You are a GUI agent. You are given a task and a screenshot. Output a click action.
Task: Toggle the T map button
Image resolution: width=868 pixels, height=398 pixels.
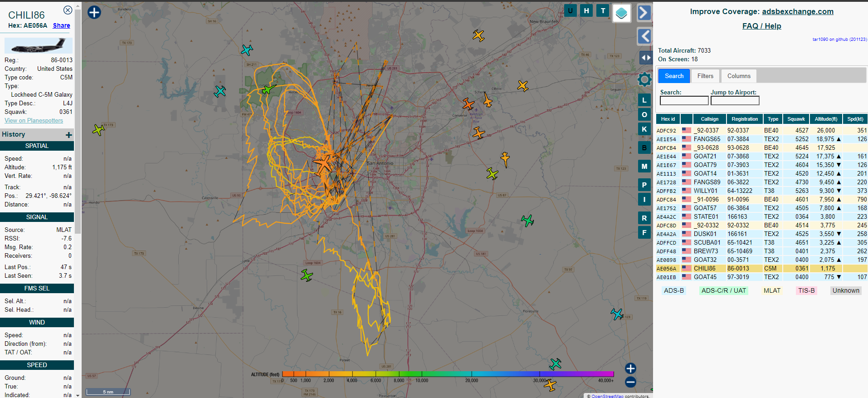tap(603, 10)
